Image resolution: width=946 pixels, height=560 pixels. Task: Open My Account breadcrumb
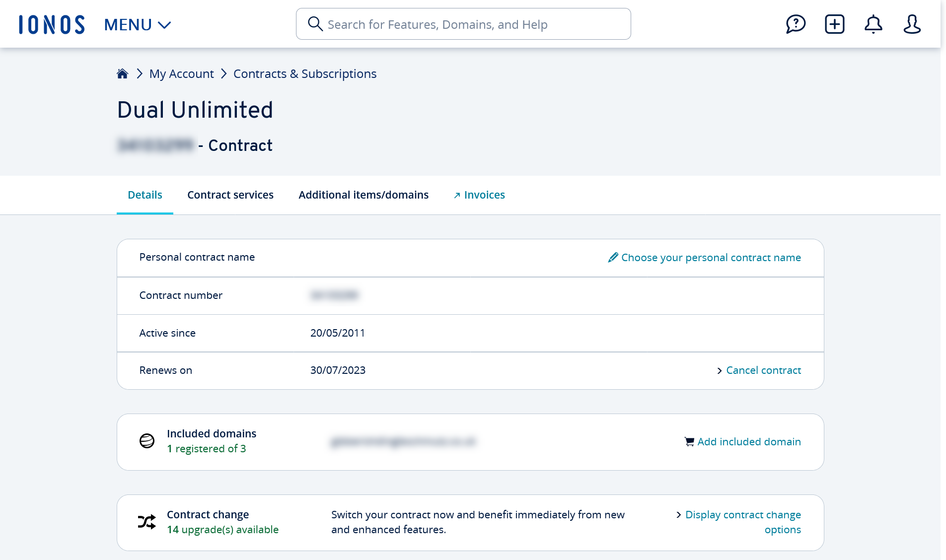point(181,73)
